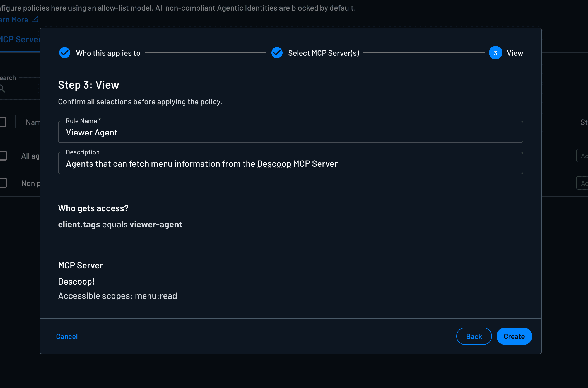Click the checkmark icon on 'Who this applies to' step
588x388 pixels.
coord(64,53)
